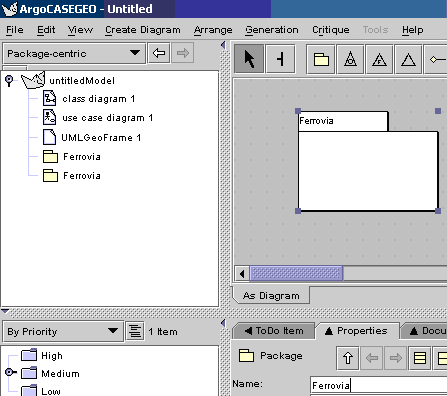The width and height of the screenshot is (447, 396).
Task: Open the Generation menu
Action: pos(272,30)
